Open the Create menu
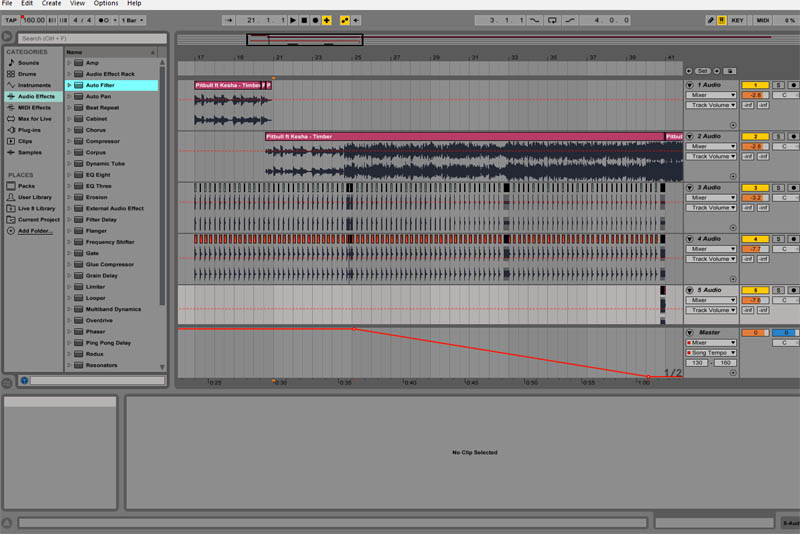 click(52, 3)
